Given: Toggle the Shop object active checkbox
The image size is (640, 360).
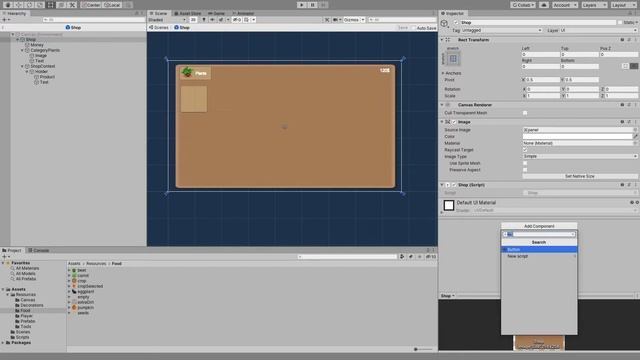Looking at the screenshot, I should click(x=456, y=22).
